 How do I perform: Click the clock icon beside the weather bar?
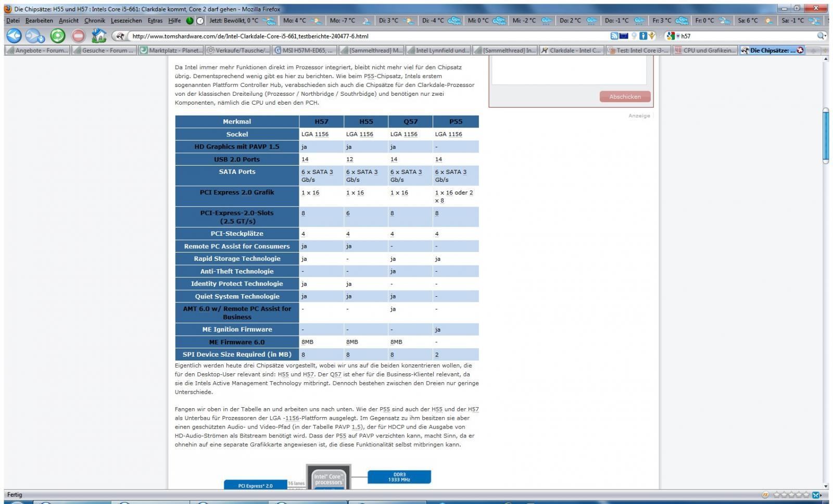pos(200,21)
